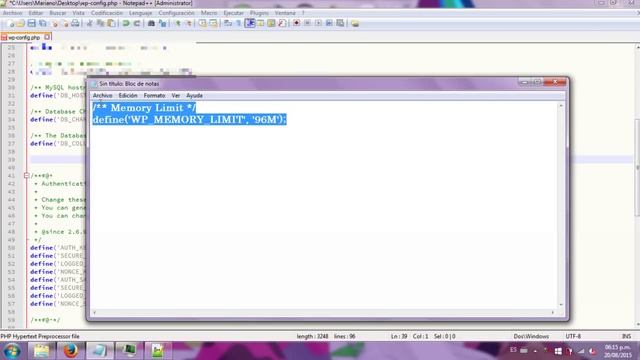Toggle the highlighted indent guide button

click(249, 23)
